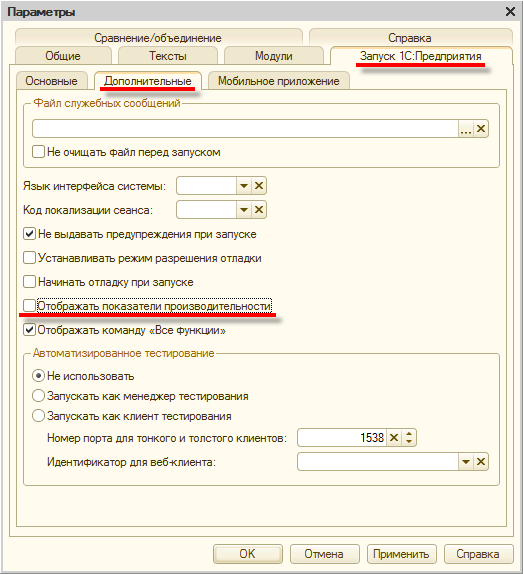Image resolution: width=523 pixels, height=574 pixels.
Task: Open the Справка tab at top
Action: (x=410, y=38)
